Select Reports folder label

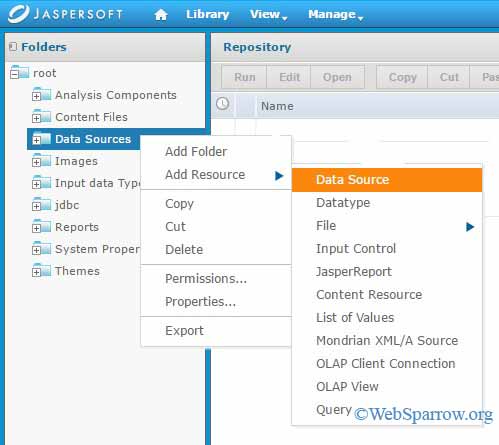click(x=77, y=227)
